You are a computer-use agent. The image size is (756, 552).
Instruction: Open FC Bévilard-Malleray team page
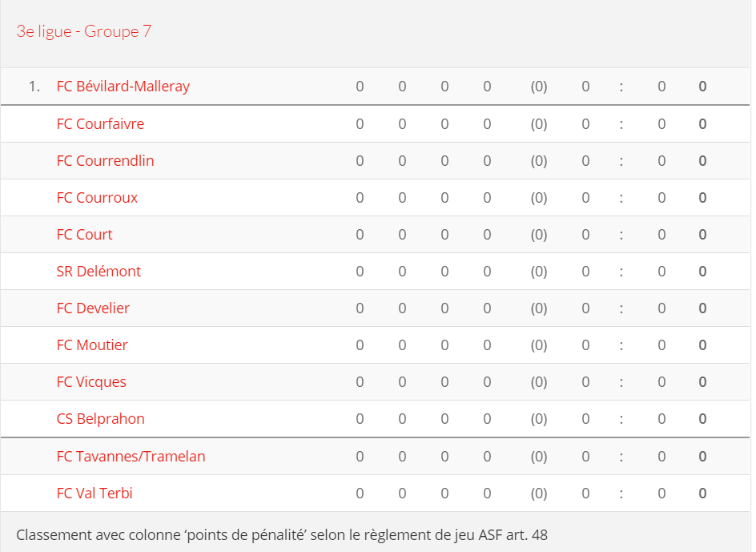(x=123, y=87)
